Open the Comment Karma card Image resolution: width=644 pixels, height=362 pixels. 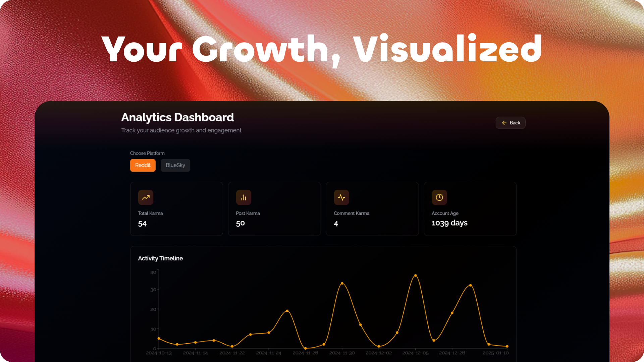point(372,209)
